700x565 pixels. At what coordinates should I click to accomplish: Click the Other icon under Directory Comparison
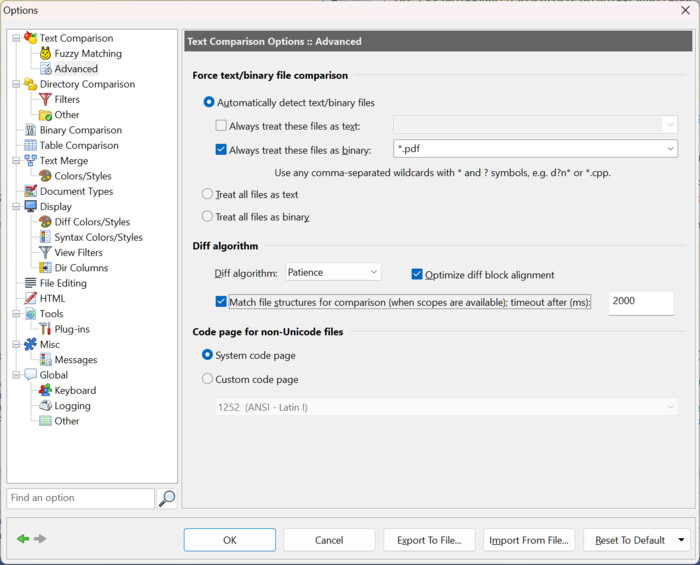point(45,115)
